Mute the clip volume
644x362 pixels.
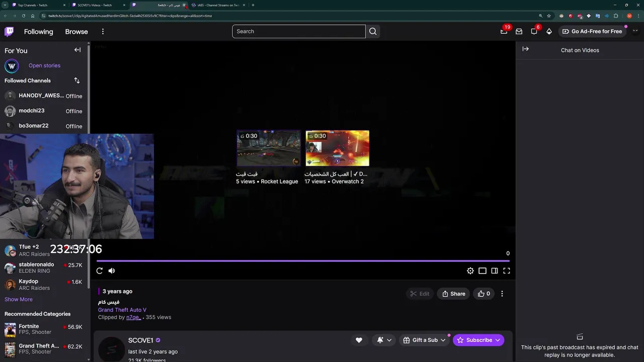112,270
